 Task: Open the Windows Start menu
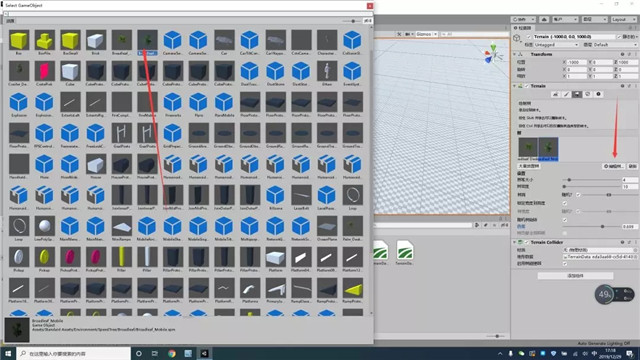(8, 353)
